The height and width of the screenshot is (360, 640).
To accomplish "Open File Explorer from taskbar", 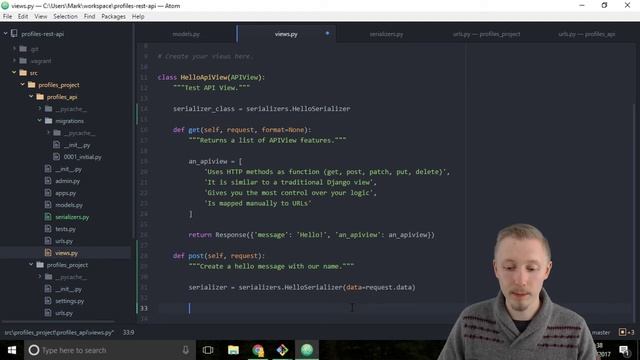I will tap(233, 350).
